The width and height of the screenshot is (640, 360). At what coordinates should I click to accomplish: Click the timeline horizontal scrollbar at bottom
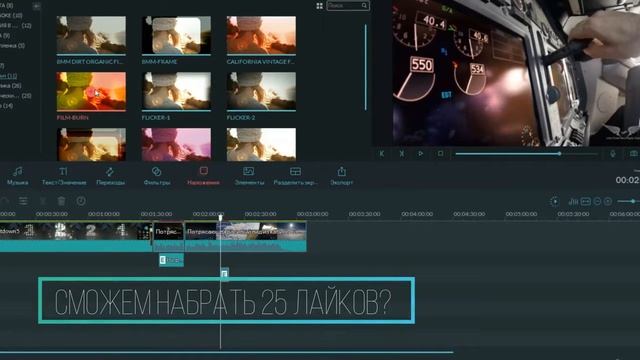tap(227, 352)
